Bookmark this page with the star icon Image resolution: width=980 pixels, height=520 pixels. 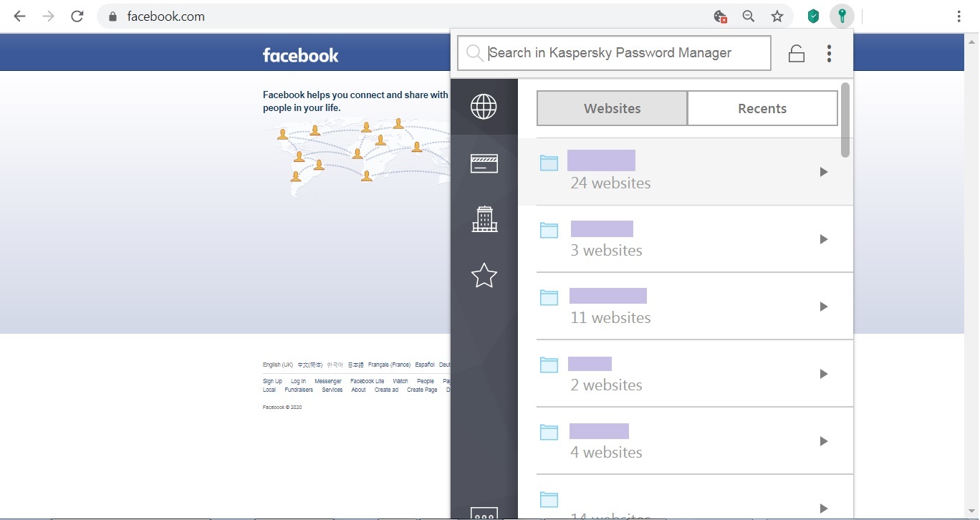[777, 16]
